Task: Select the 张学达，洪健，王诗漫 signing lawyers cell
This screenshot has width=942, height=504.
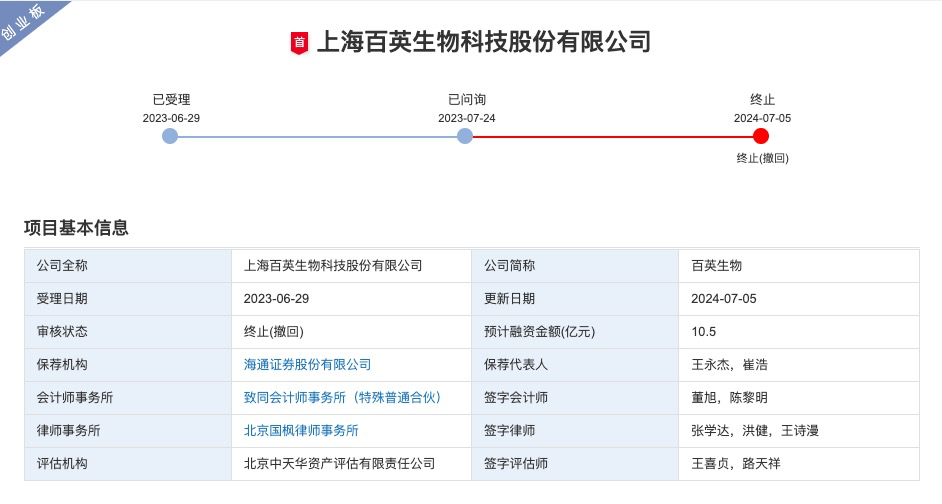Action: point(755,431)
